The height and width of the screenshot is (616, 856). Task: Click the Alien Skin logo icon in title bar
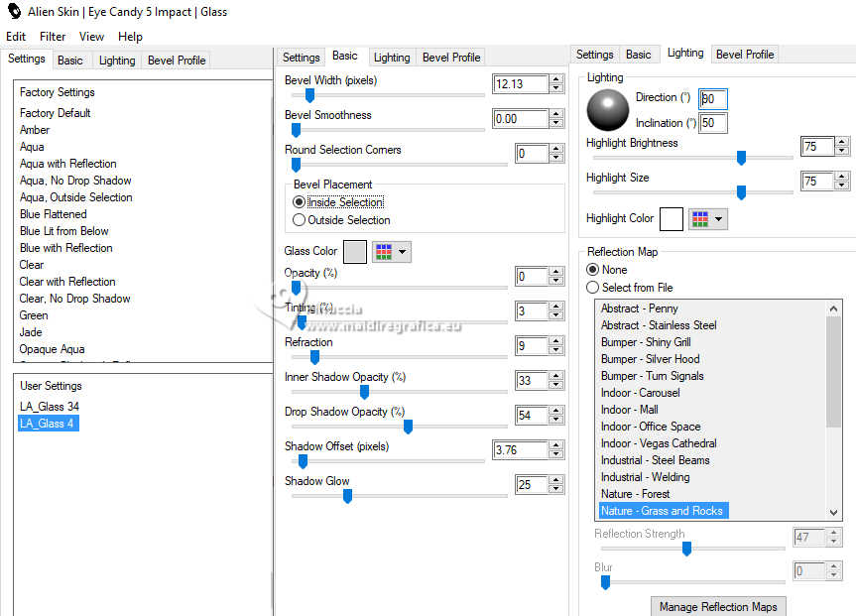point(14,11)
